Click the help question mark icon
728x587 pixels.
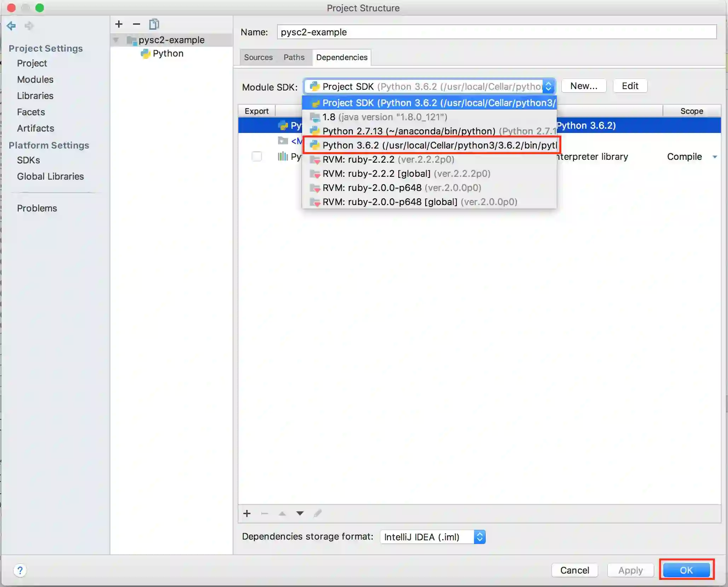(x=20, y=570)
